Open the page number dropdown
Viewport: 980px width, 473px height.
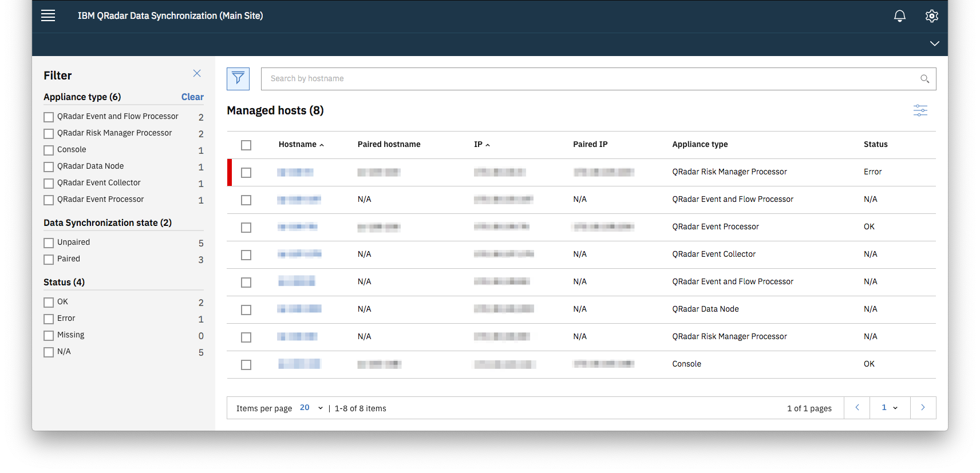(x=890, y=408)
